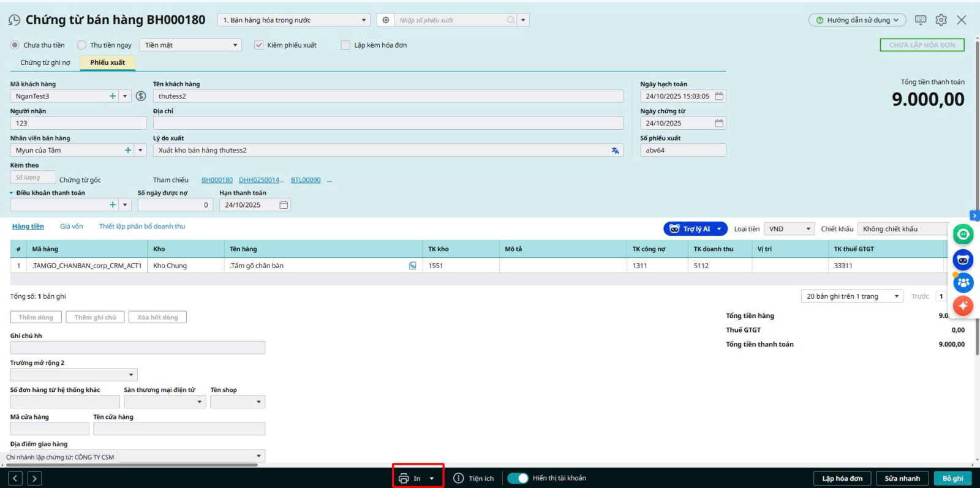Screen dimensions: 980x488
Task: Click the translate icon in Lý do xuất
Action: pos(615,151)
